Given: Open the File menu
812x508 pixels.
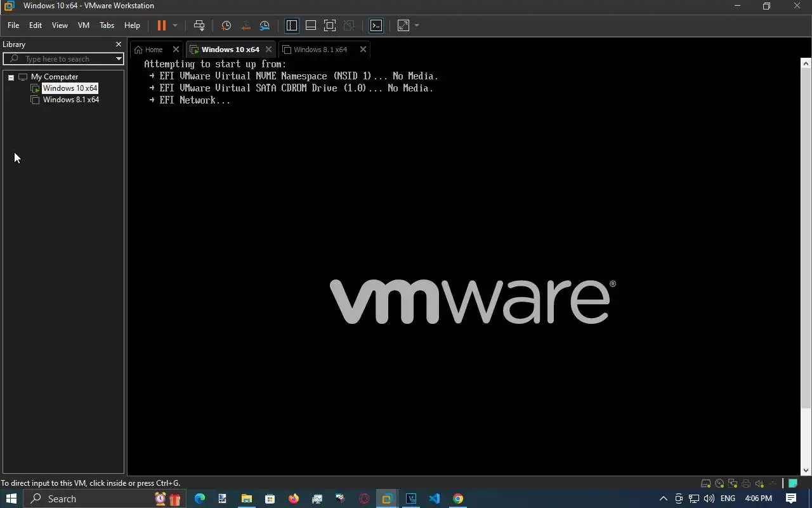Looking at the screenshot, I should (x=13, y=25).
